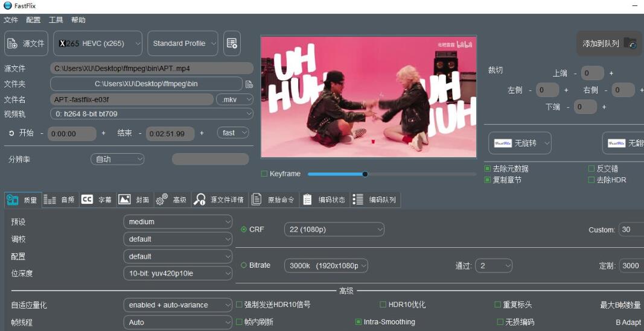This screenshot has width=644, height=331.
Task: Enable the 无损编码 lossless checkbox
Action: coord(500,322)
